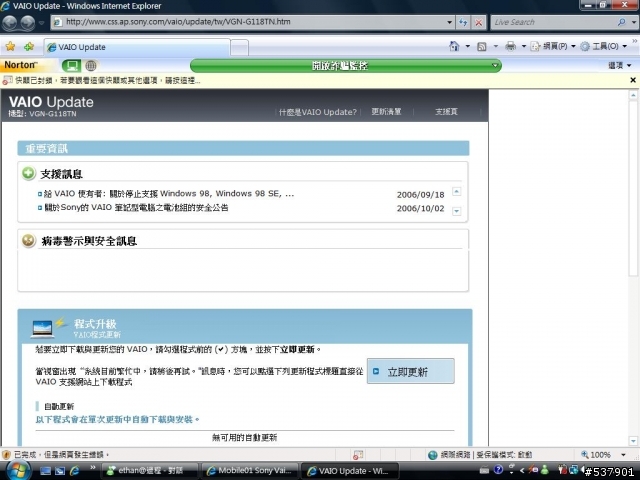
Task: Go back using the browser back arrow
Action: [x=10, y=22]
